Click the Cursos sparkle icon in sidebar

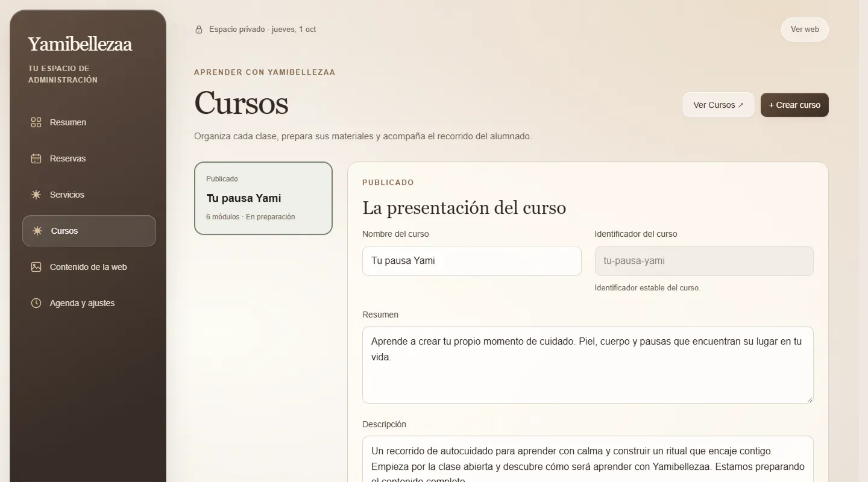pyautogui.click(x=37, y=231)
